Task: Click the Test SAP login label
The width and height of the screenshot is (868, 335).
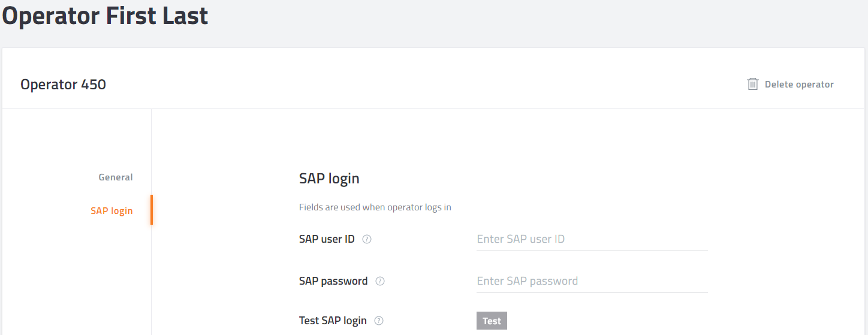Action: point(333,321)
